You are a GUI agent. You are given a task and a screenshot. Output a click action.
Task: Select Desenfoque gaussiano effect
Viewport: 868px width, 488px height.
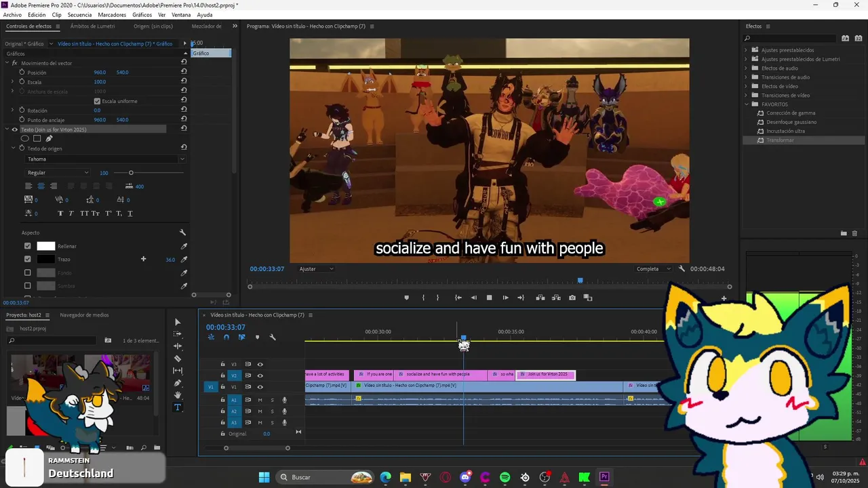[791, 122]
